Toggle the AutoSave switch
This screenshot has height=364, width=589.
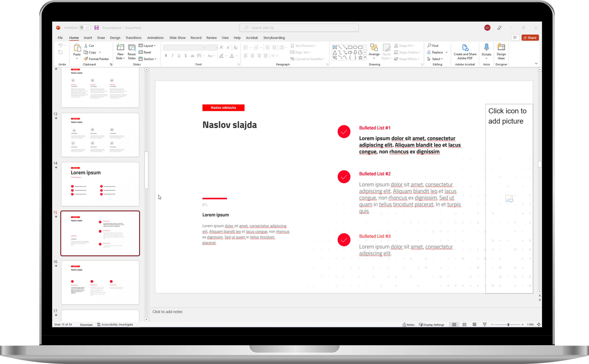pos(85,28)
